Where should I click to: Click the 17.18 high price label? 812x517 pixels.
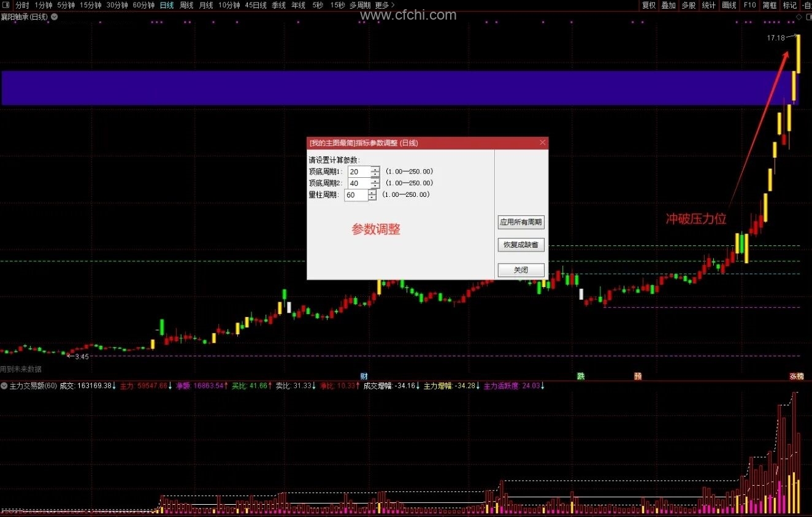(x=776, y=38)
